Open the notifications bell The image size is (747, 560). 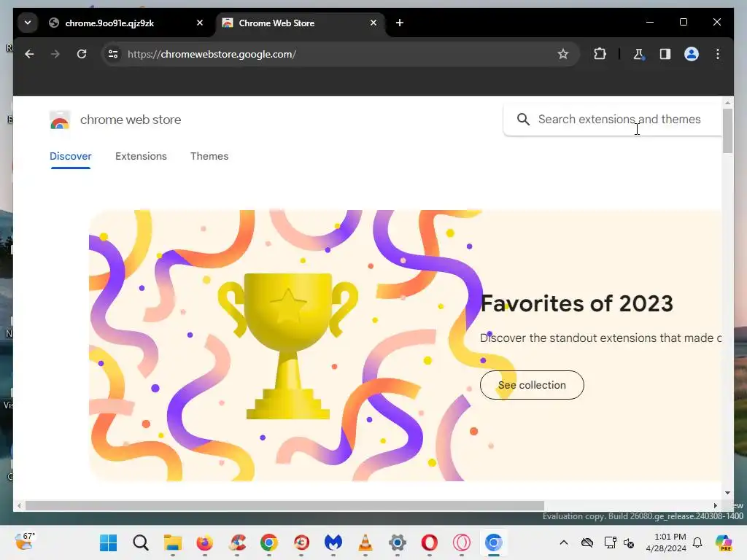pos(697,542)
